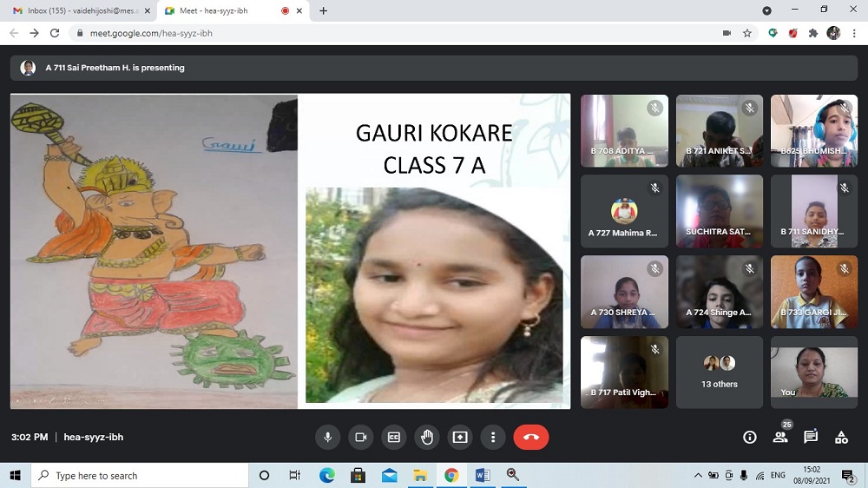Toggle the microphone in Meet controls
The image size is (868, 488).
(328, 437)
